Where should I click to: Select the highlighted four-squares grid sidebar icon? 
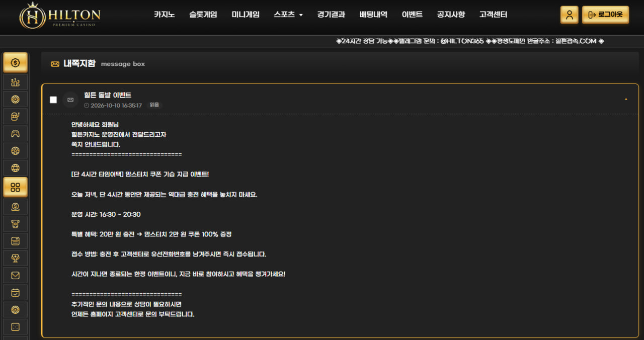point(15,187)
